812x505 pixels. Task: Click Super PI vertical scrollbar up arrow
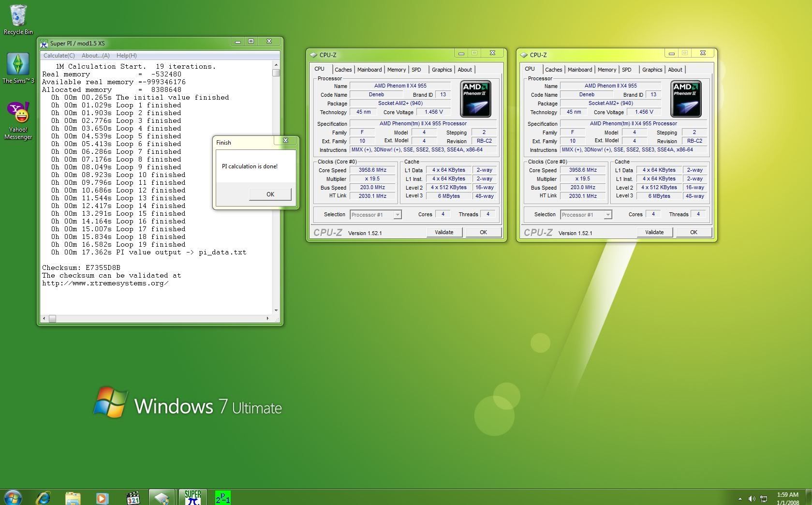click(276, 65)
